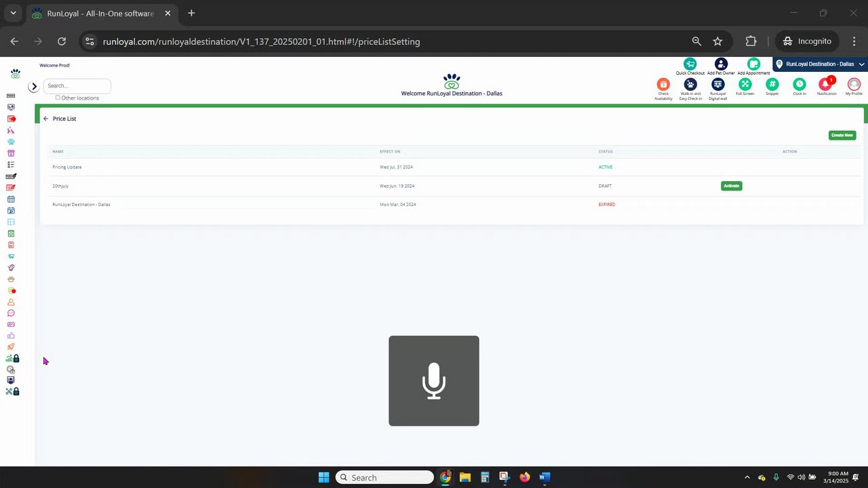
Task: Click EFFECT ON column header
Action: click(x=390, y=151)
